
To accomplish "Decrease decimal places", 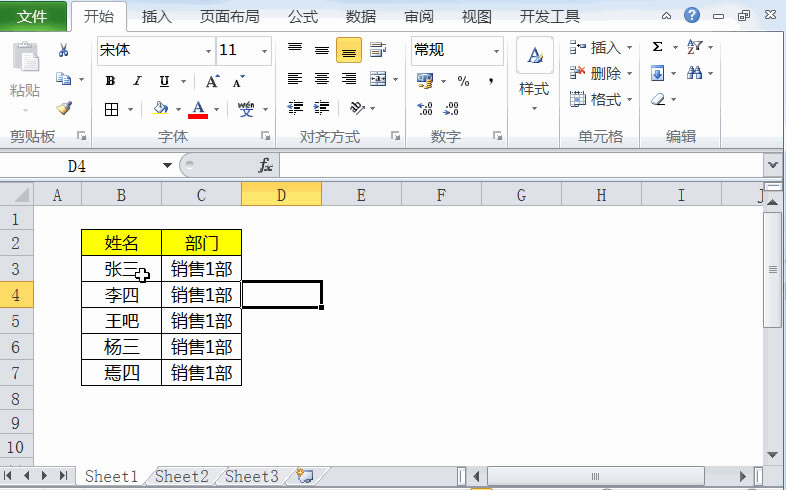I will point(451,108).
